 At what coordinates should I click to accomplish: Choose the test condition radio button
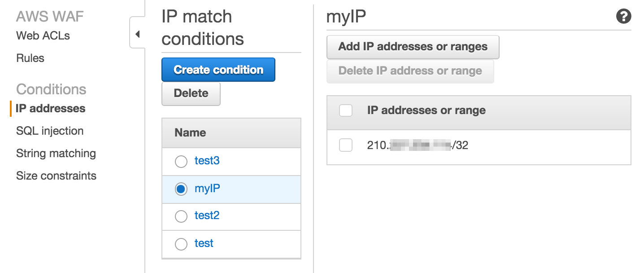[181, 244]
